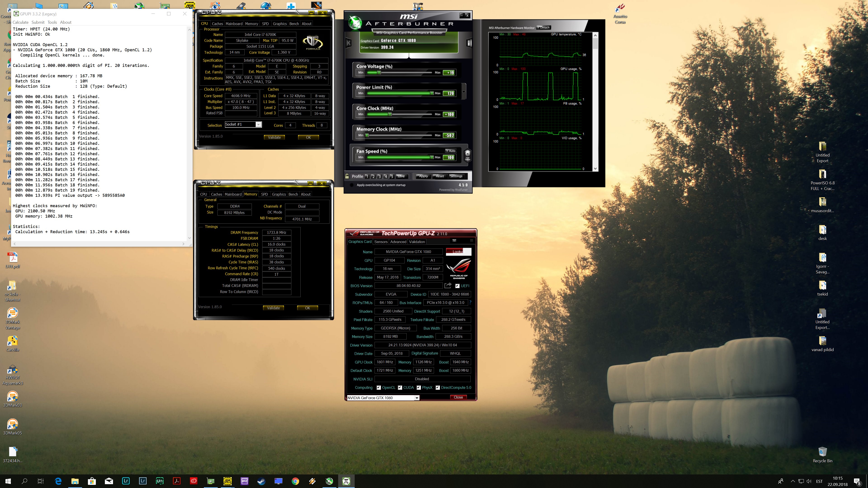The width and height of the screenshot is (868, 488).
Task: Switch to Advanced tab in GPU-Z
Action: tap(398, 242)
